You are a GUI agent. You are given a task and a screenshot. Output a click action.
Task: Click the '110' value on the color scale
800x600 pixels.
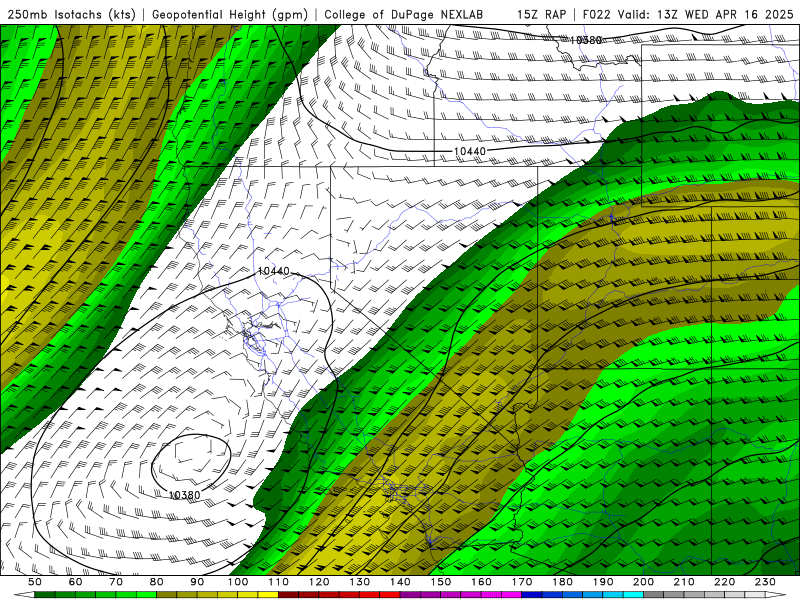(279, 582)
